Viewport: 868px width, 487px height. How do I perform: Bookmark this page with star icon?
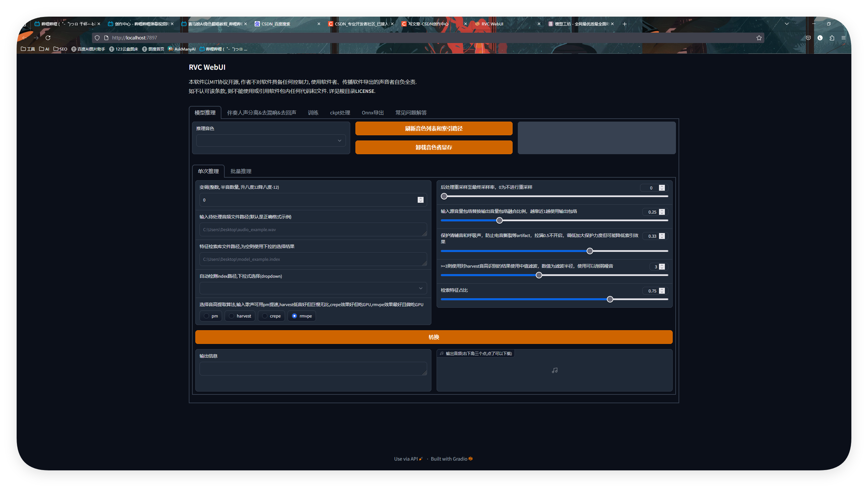pyautogui.click(x=759, y=38)
